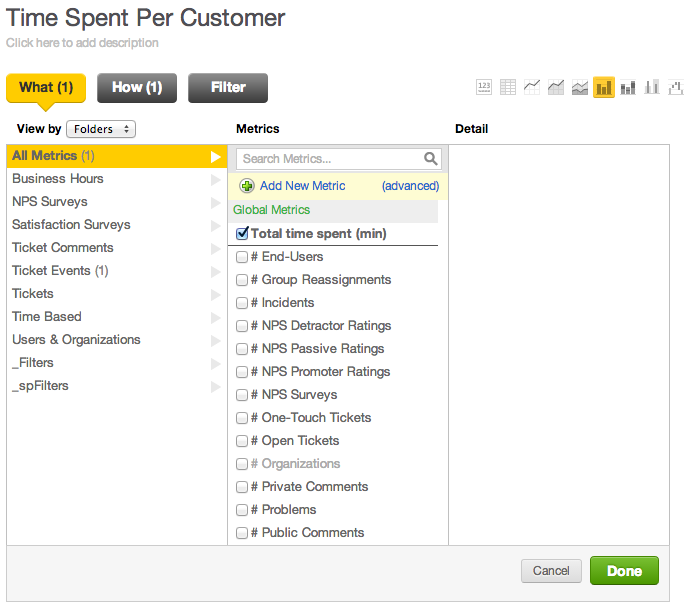Select the headline number (123) report type
688x608 pixels.
pyautogui.click(x=484, y=87)
